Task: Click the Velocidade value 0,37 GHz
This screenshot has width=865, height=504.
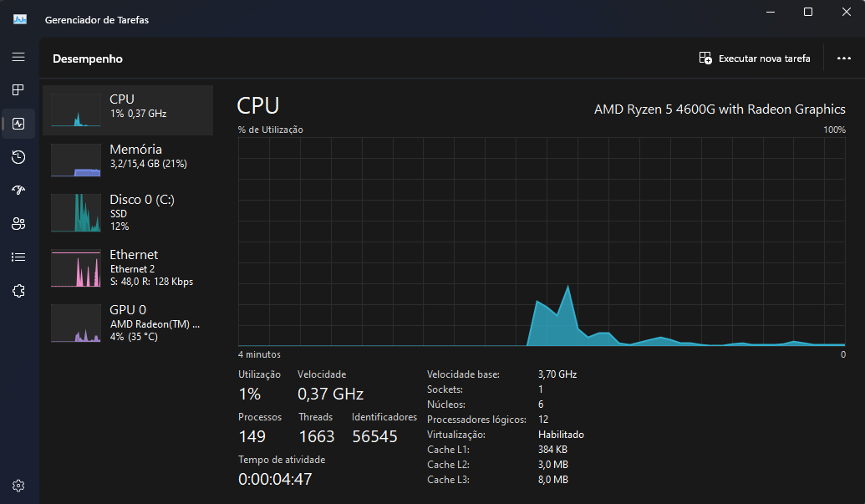Action: click(330, 394)
